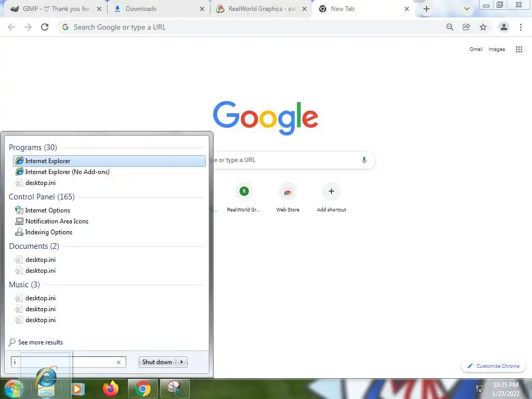Image resolution: width=532 pixels, height=399 pixels.
Task: Open Internet Options control panel item
Action: point(43,210)
